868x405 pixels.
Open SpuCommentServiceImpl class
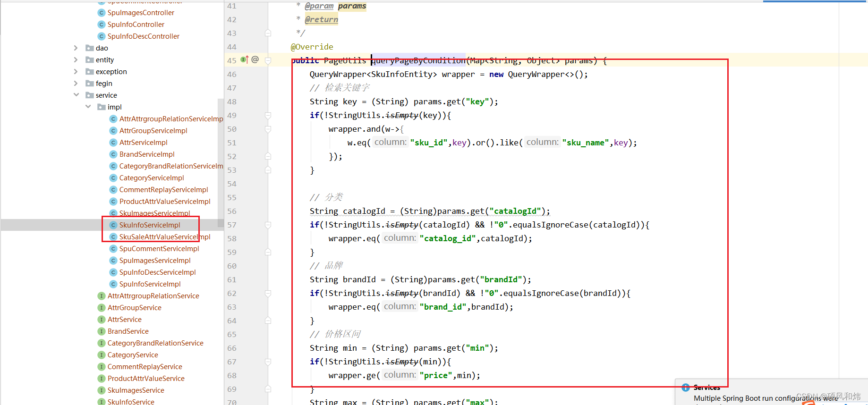click(x=159, y=249)
